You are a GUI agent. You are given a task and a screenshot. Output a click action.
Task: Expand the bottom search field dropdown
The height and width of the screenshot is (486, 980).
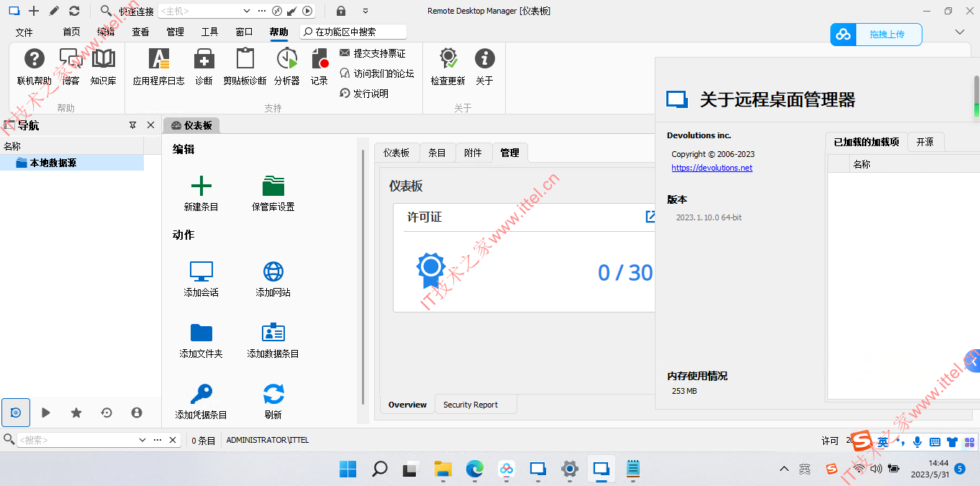[142, 440]
